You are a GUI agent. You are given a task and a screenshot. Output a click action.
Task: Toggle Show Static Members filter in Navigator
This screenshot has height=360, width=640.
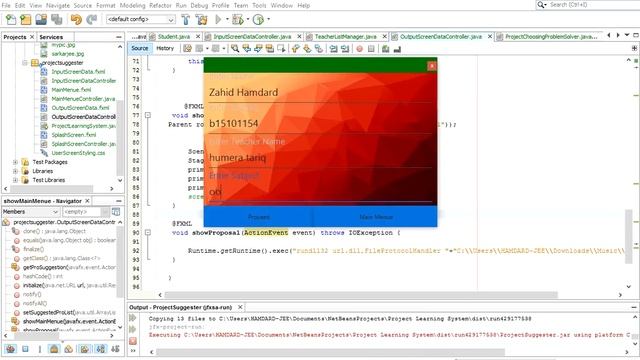40,349
